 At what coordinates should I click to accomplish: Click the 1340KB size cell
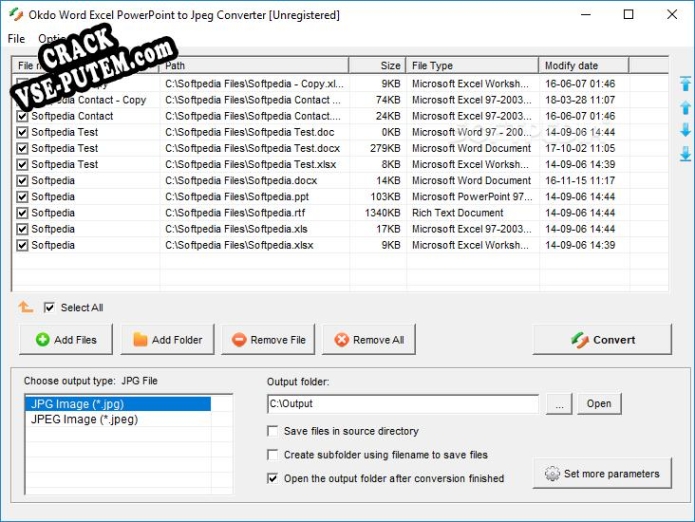[x=383, y=213]
